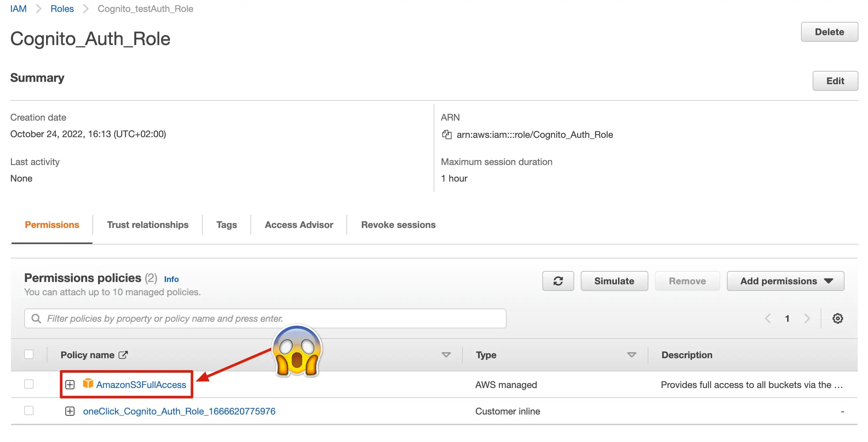Switch to the Trust relationships tab
The image size is (868, 442).
point(148,224)
